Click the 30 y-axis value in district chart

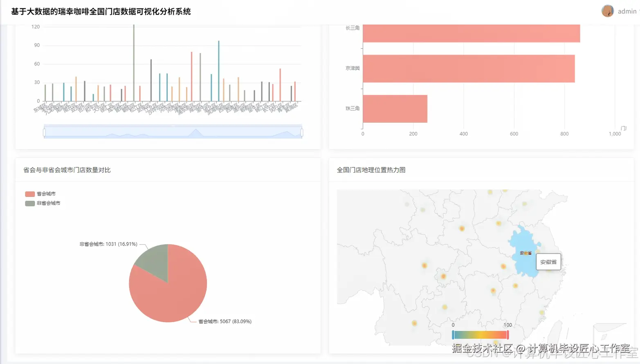click(37, 82)
